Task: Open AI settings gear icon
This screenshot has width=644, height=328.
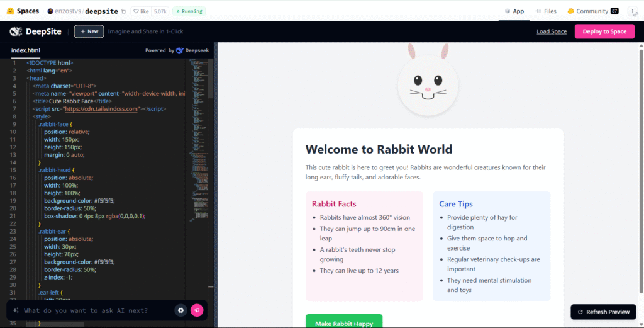Action: (x=180, y=310)
